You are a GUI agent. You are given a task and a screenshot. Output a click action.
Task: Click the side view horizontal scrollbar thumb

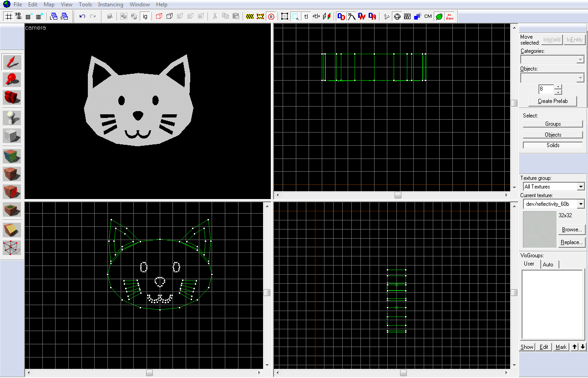(x=403, y=373)
